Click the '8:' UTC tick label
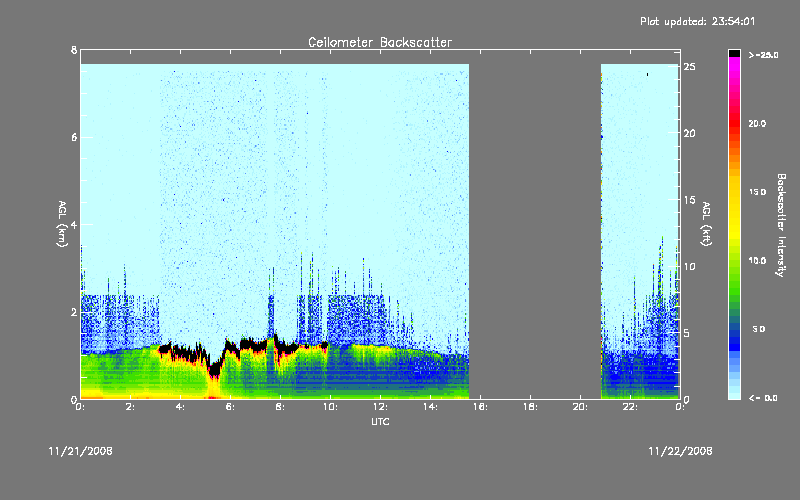The height and width of the screenshot is (500, 800). tap(281, 407)
